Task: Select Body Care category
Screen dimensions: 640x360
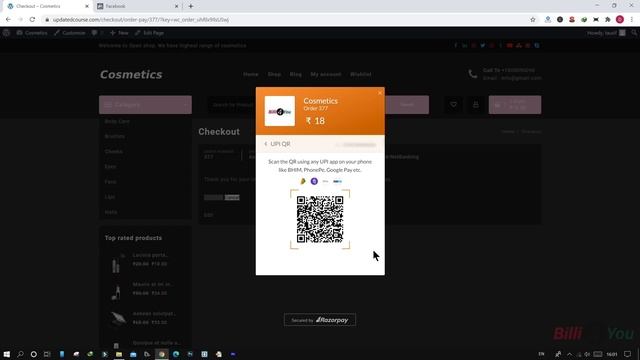Action: point(117,121)
